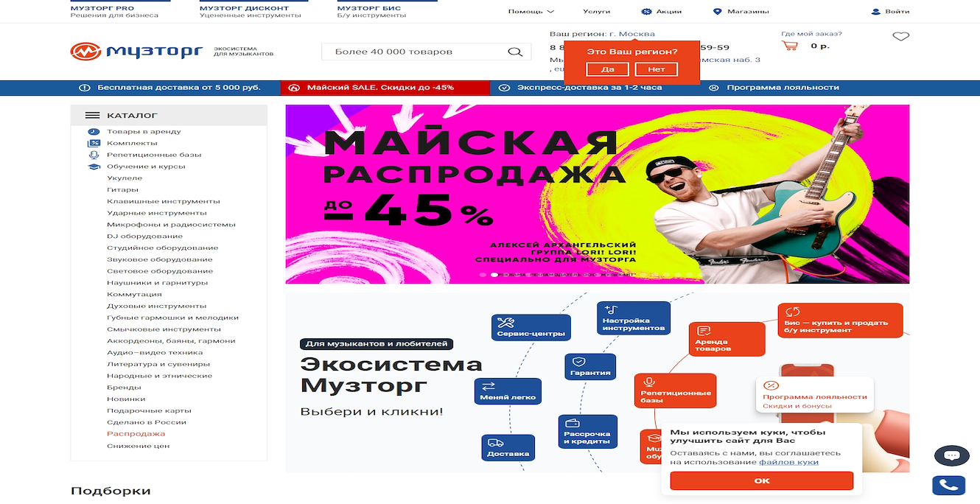Open the Бренды category
This screenshot has width=980, height=504.
tap(124, 388)
